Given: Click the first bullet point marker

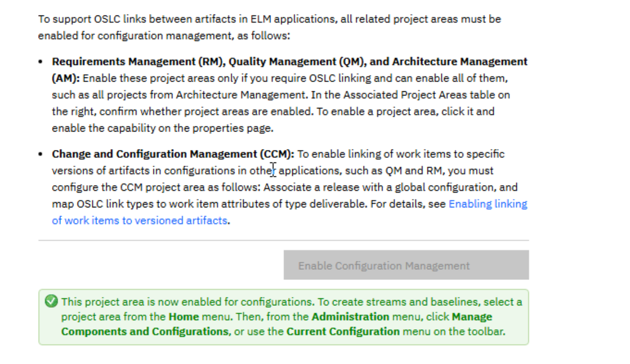Looking at the screenshot, I should click(40, 62).
